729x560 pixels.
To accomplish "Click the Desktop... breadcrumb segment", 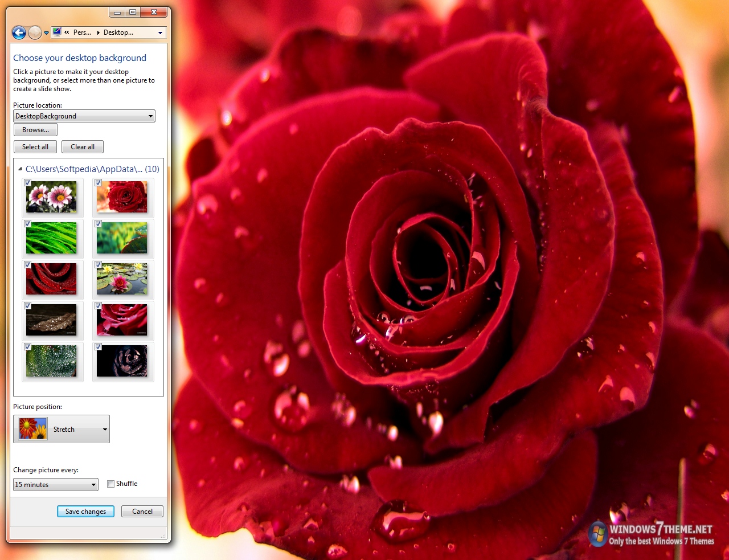I will point(118,32).
